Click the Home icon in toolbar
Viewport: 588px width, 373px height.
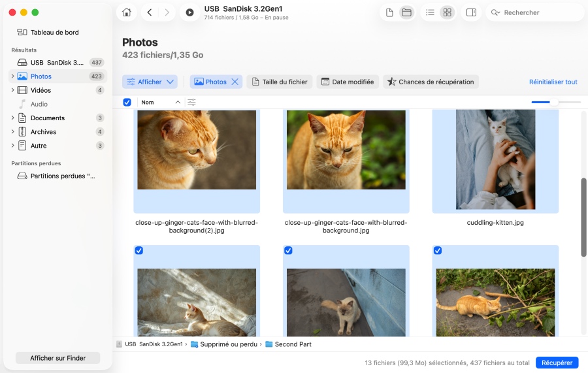[x=127, y=12]
